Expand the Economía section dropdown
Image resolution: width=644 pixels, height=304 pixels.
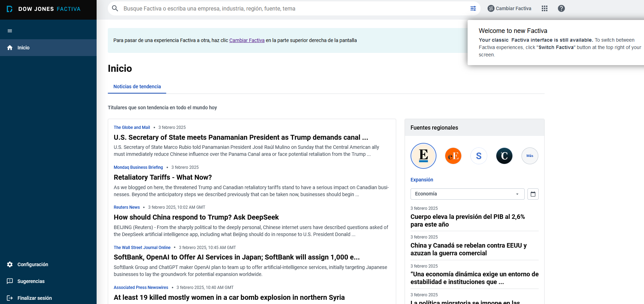[467, 194]
